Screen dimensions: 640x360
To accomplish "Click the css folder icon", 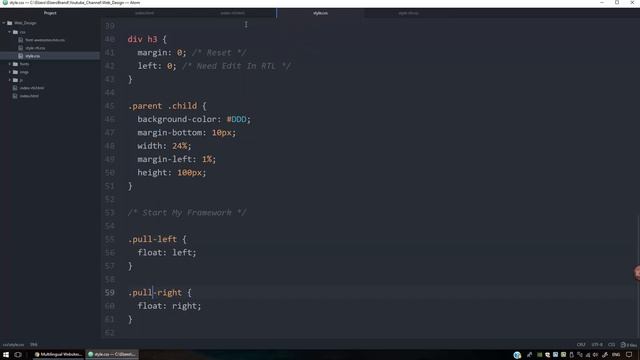I will click(x=16, y=32).
